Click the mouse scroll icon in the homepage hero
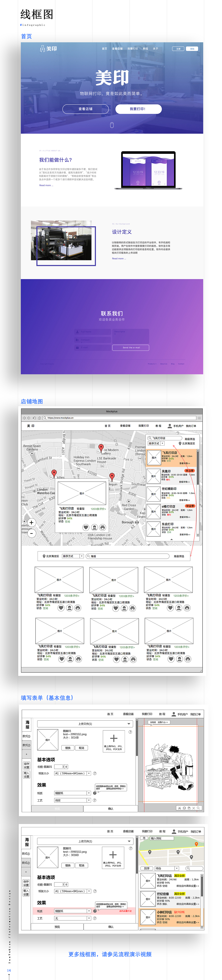 click(112, 125)
